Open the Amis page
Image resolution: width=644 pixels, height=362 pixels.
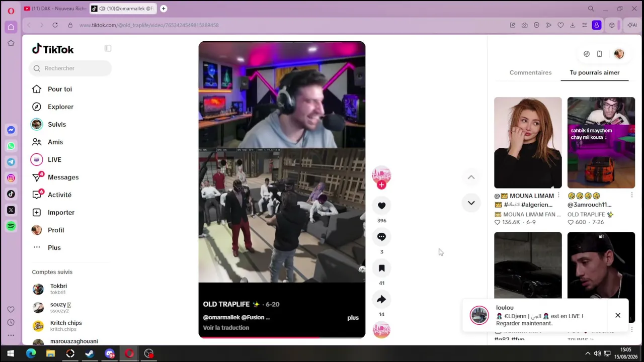pyautogui.click(x=55, y=142)
